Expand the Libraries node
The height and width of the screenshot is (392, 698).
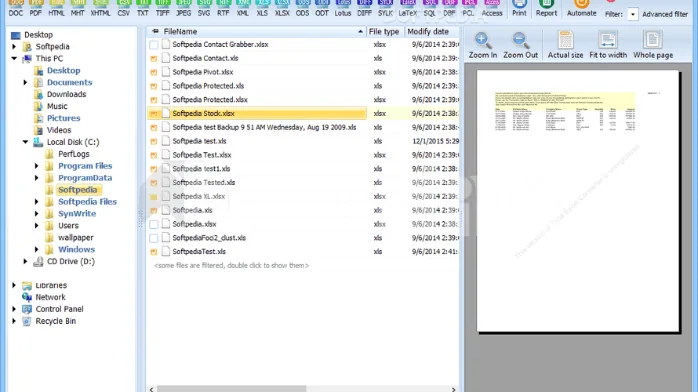coord(14,285)
